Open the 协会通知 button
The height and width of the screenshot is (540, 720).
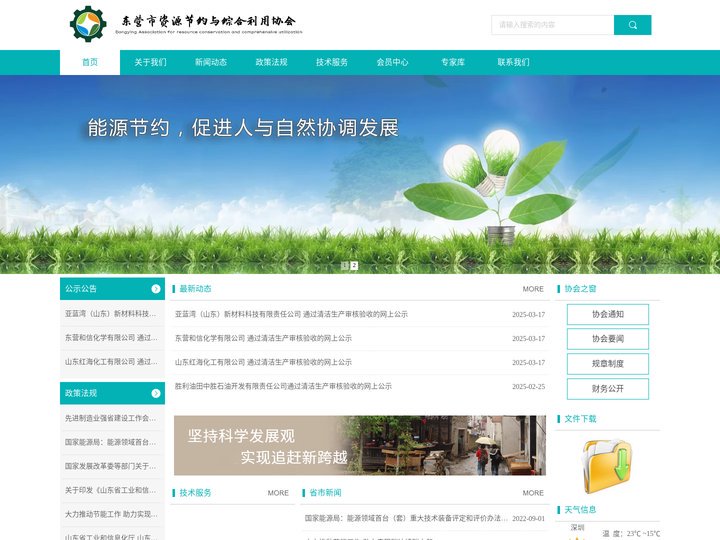click(x=608, y=314)
